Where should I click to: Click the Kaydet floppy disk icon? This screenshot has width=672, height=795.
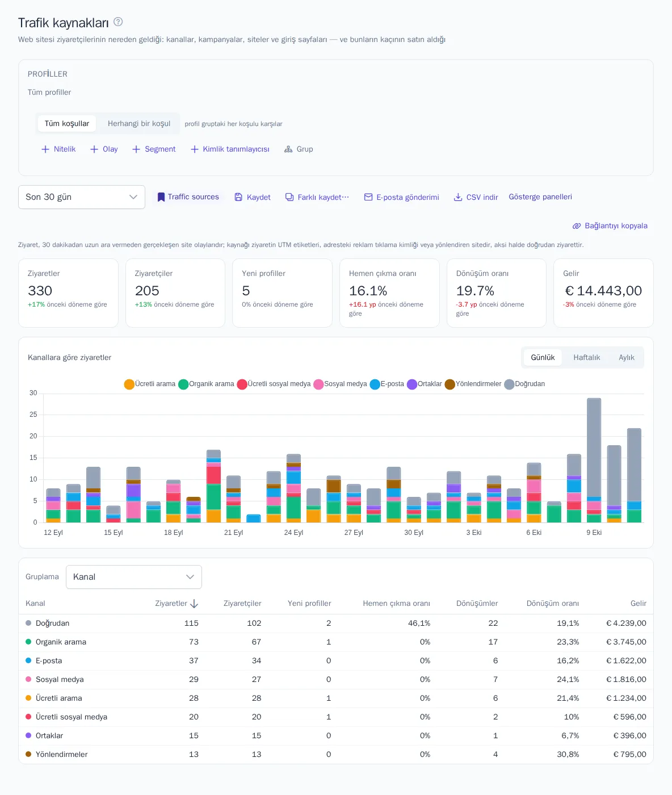pyautogui.click(x=238, y=197)
